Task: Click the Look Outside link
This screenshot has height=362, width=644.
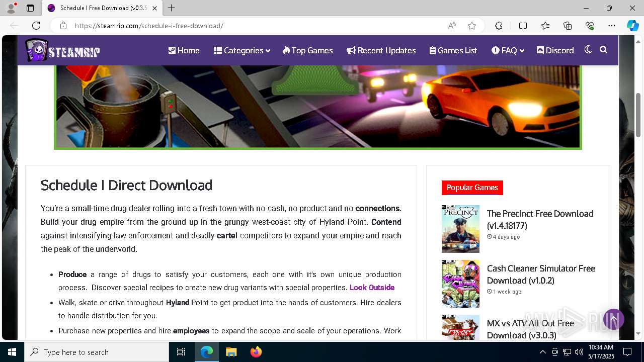Action: [x=372, y=288]
